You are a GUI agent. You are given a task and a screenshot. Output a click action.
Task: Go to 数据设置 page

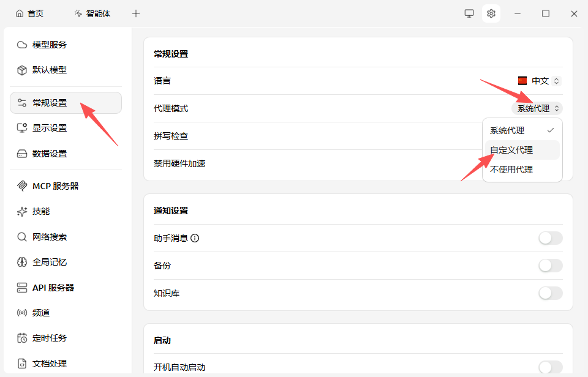[66, 154]
